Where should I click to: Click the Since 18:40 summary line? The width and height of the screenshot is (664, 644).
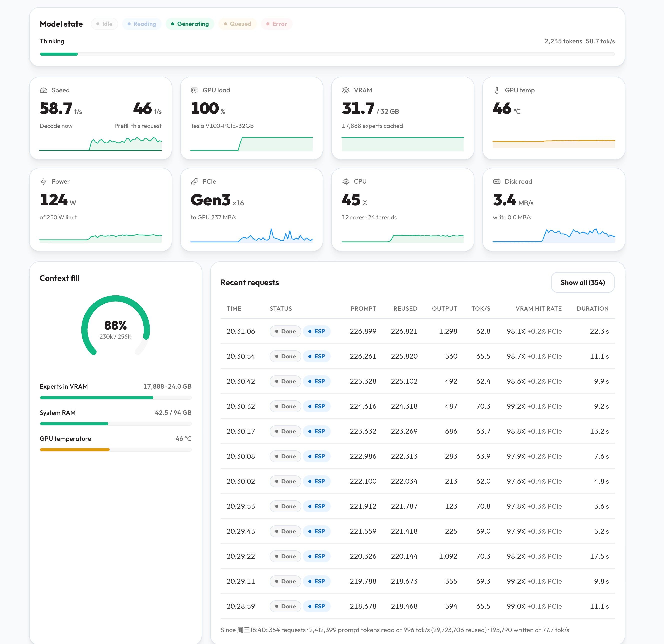tap(395, 630)
